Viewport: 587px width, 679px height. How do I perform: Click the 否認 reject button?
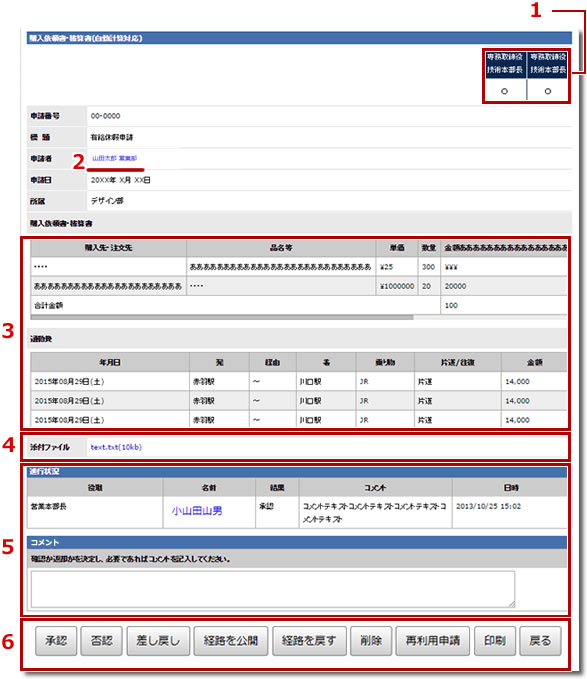point(101,640)
